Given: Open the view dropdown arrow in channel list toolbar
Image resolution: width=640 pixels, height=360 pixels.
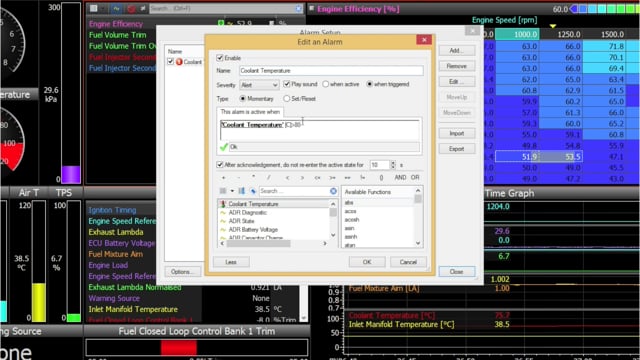Looking at the screenshot, I should [x=103, y=9].
